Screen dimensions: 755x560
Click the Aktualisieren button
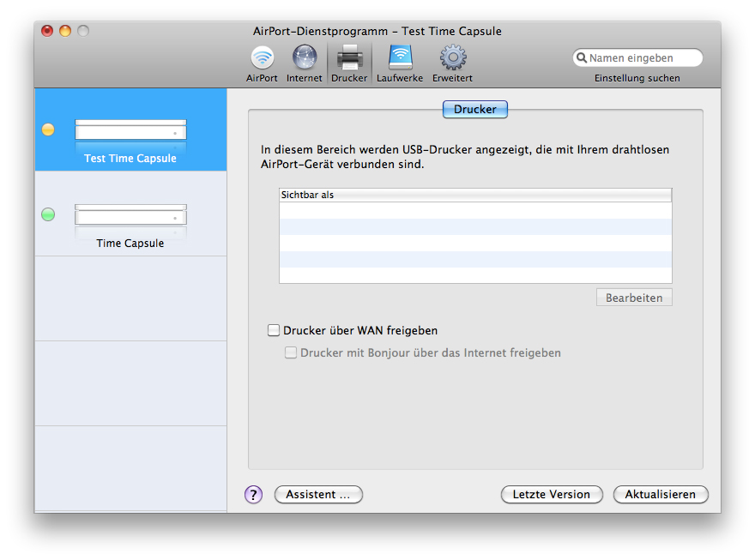(660, 494)
